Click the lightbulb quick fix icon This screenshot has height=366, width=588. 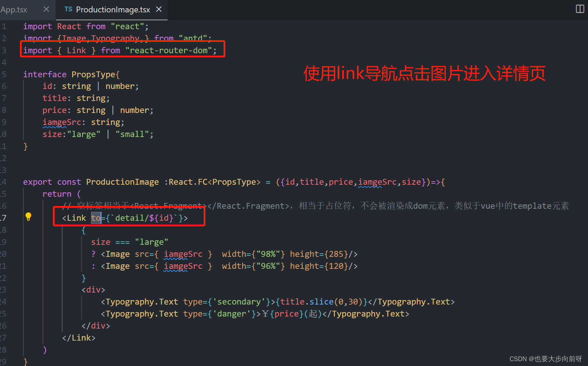[28, 217]
